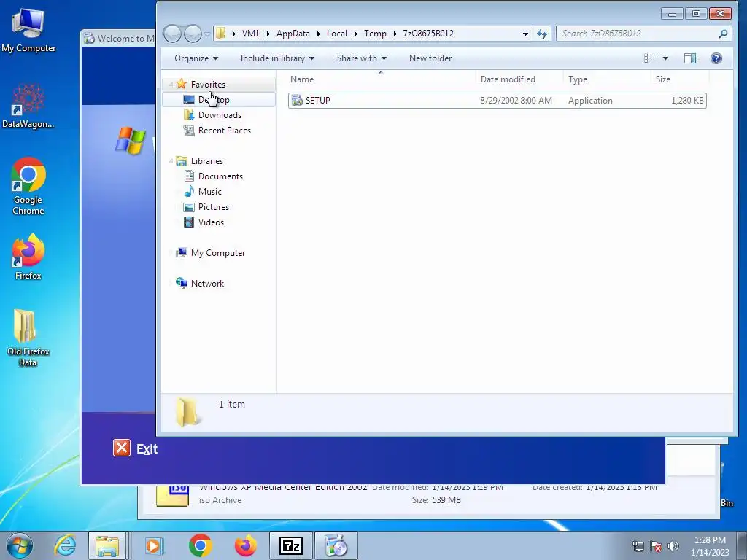Click VM1 in the address path
Viewport: 747px width, 560px height.
coord(251,34)
